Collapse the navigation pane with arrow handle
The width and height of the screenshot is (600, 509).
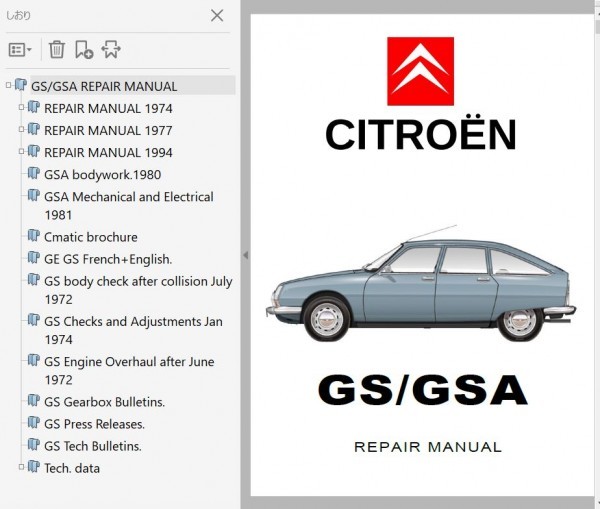pyautogui.click(x=245, y=255)
